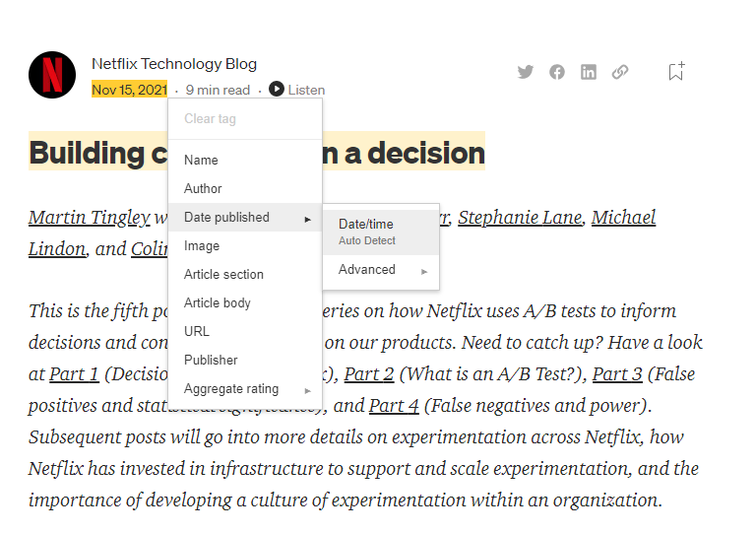756x533 pixels.
Task: Open the Part 1 article link
Action: point(74,373)
